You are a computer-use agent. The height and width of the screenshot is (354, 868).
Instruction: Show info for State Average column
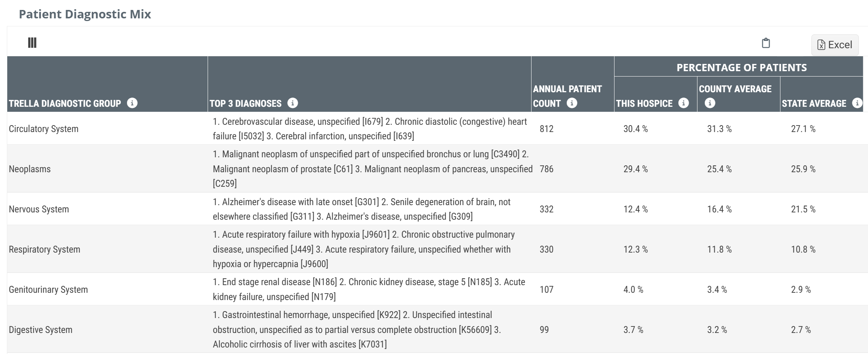pyautogui.click(x=857, y=103)
